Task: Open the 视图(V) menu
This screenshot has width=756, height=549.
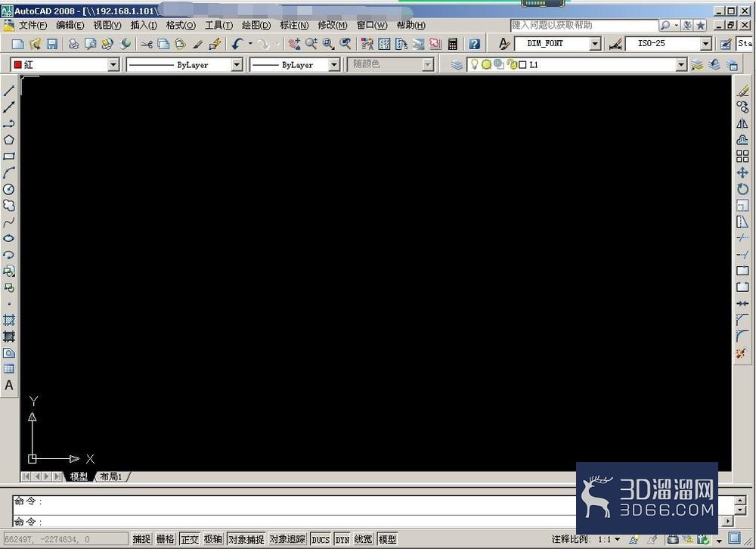Action: pos(107,25)
